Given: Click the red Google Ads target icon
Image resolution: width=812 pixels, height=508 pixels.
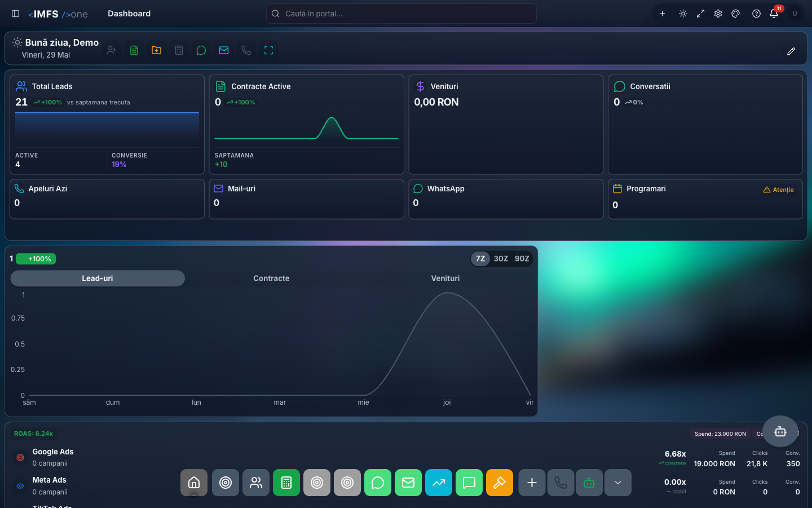Looking at the screenshot, I should [20, 457].
